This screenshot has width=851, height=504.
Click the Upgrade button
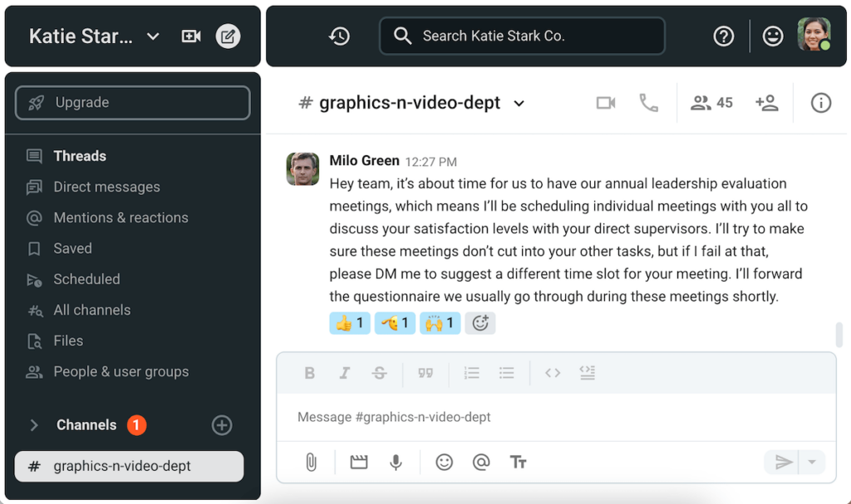coord(132,103)
